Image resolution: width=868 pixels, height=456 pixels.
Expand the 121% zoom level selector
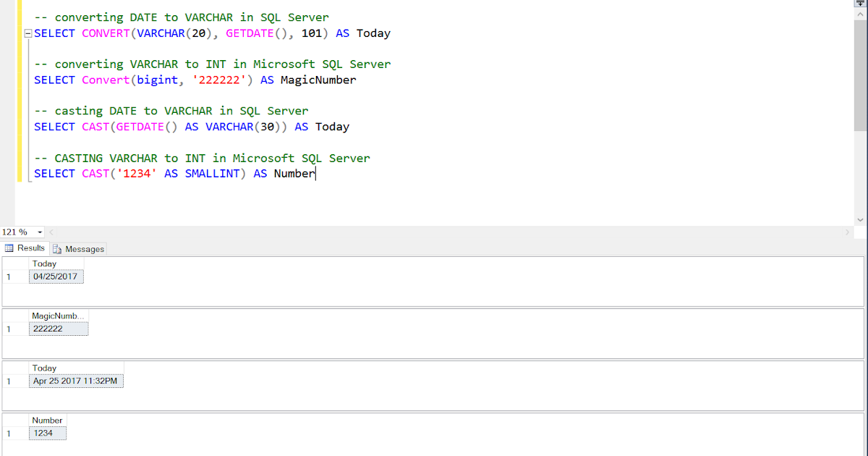(40, 232)
